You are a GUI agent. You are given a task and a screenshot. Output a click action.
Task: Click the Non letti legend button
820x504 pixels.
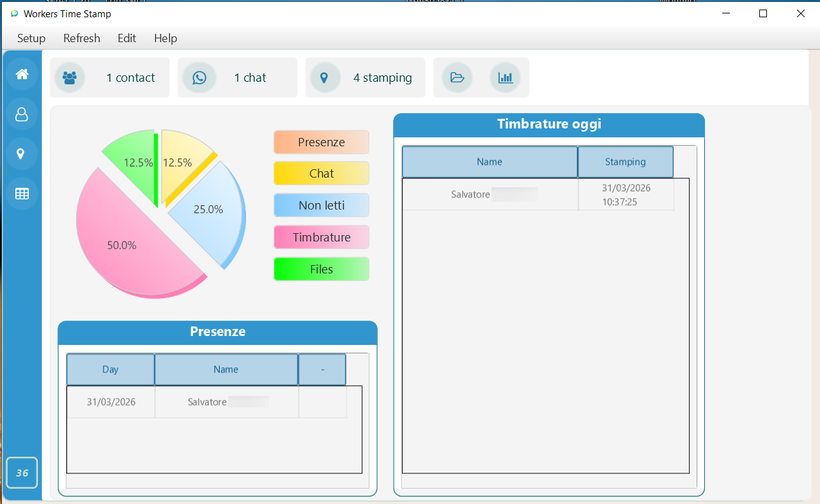321,205
